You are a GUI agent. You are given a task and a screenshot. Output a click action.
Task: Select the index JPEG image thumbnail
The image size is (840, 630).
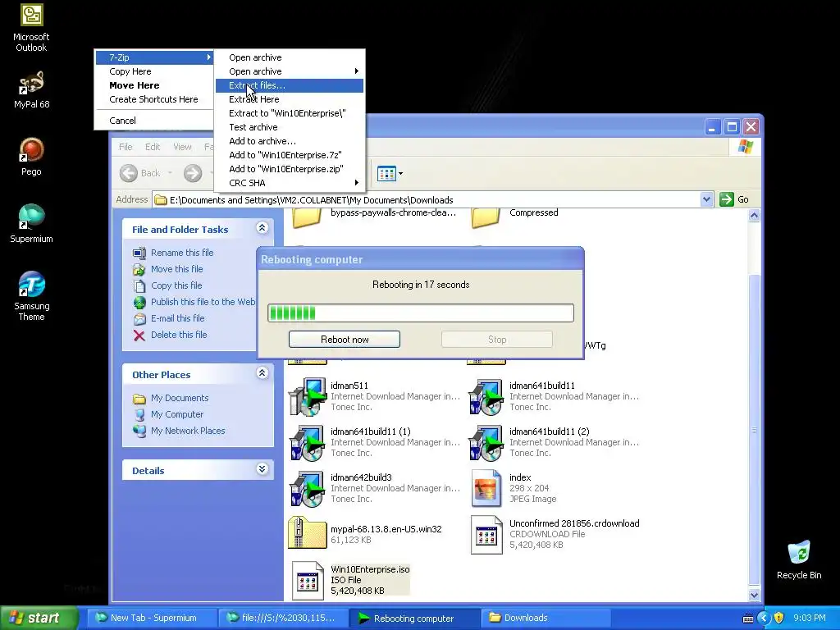[486, 488]
